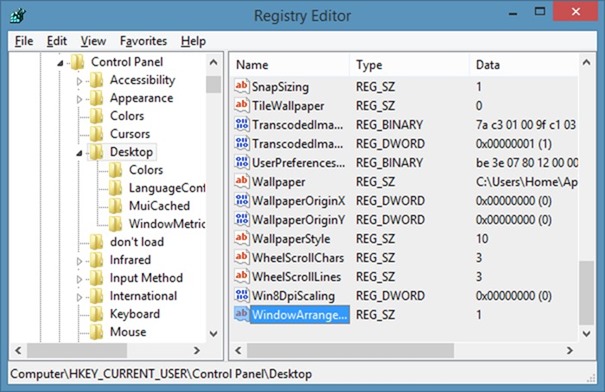This screenshot has height=392, width=605.
Task: Click the WallpaperStyle string value icon
Action: coord(242,238)
